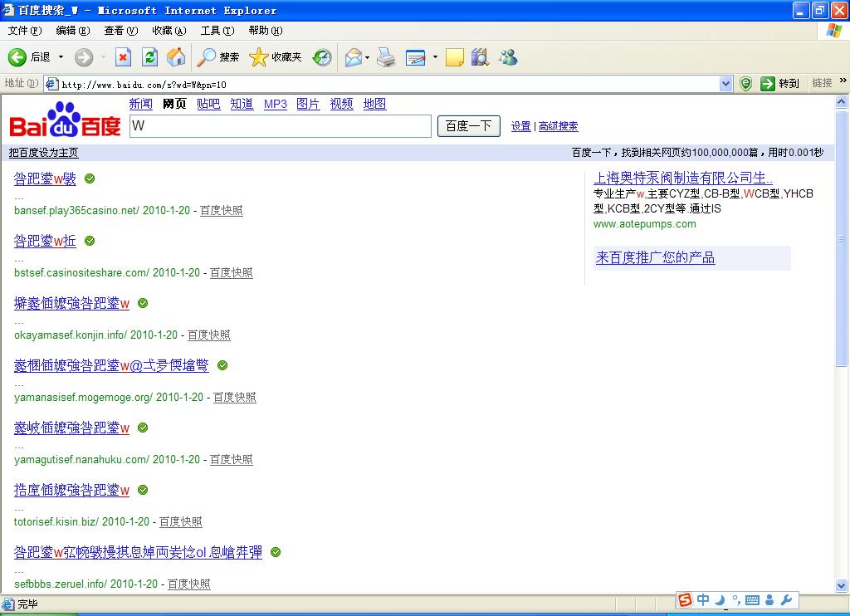
Task: Expand the Mail button dropdown arrow
Action: [368, 57]
